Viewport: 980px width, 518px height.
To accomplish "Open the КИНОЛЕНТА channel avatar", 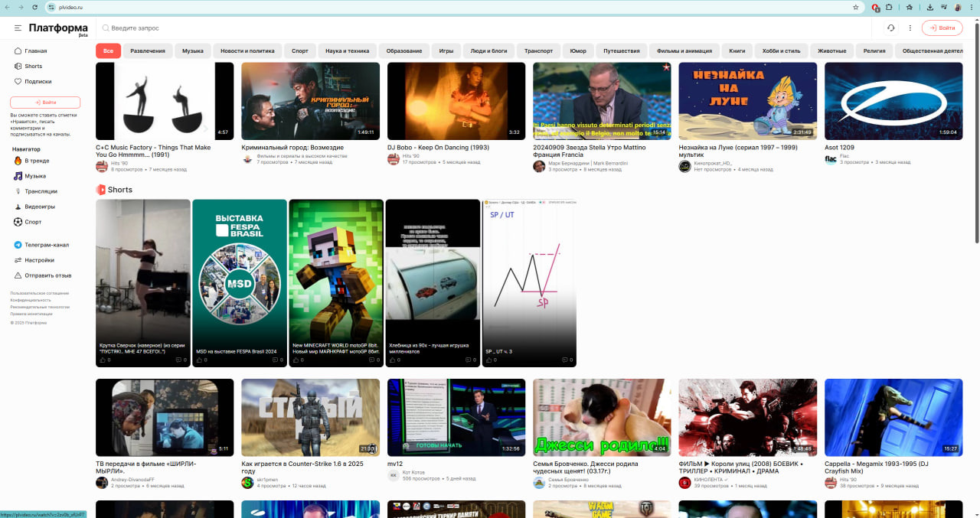I will coord(684,483).
